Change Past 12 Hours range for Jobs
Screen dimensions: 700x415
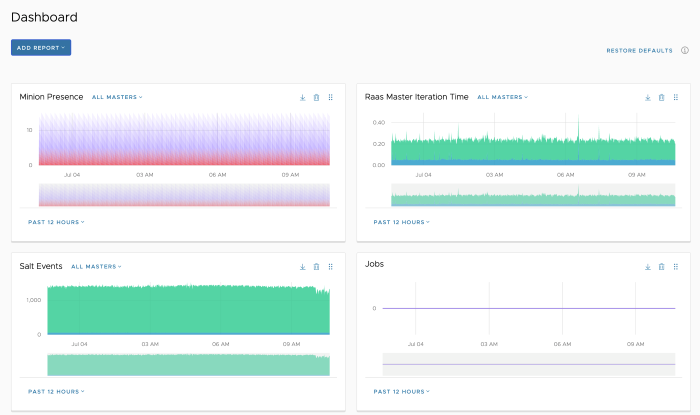click(x=401, y=391)
